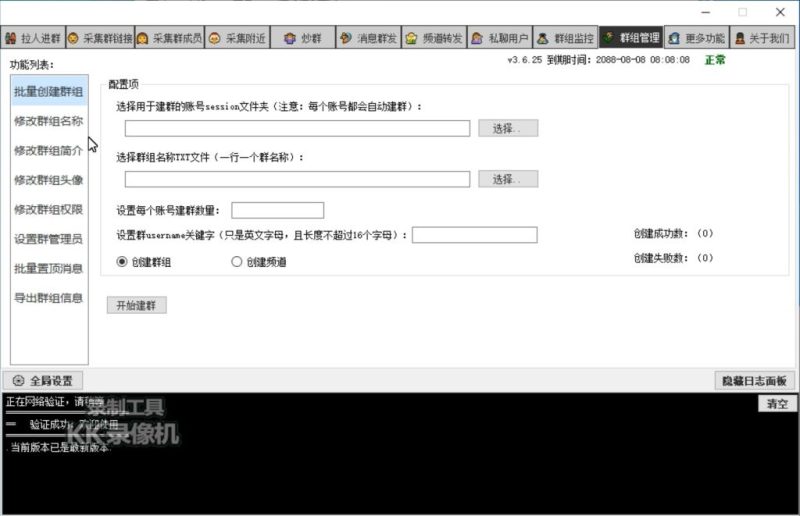Focus the group name TXT file field
Screen dimensions: 800x516
point(297,179)
